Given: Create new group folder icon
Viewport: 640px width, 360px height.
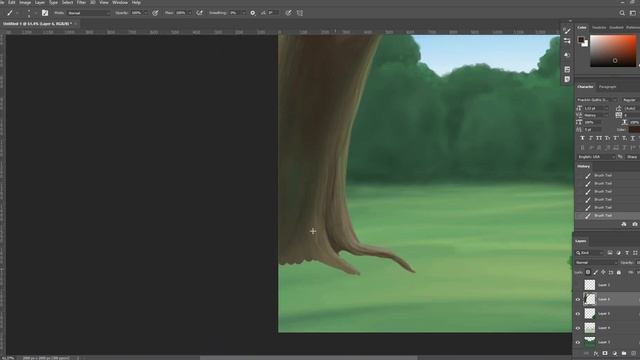Looking at the screenshot, I should coord(624,353).
